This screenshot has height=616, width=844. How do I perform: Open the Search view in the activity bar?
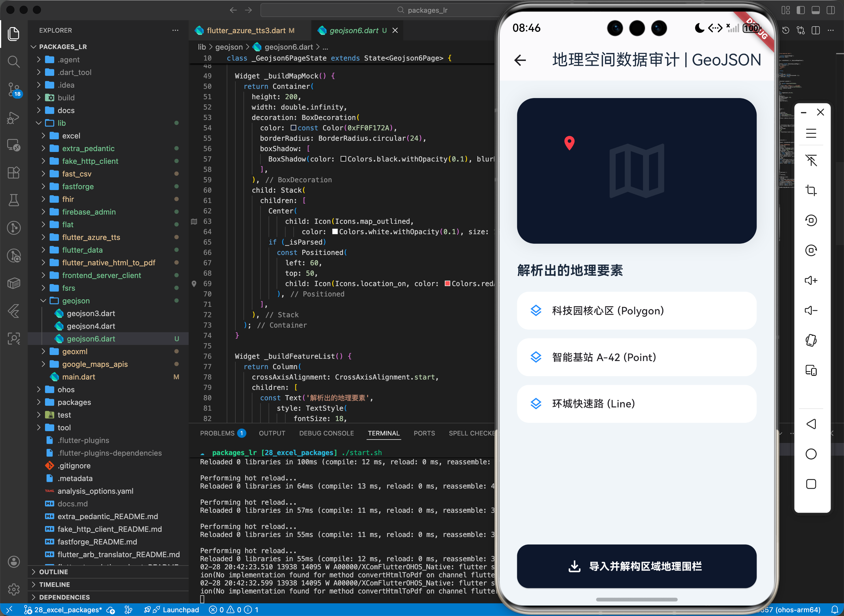(14, 61)
